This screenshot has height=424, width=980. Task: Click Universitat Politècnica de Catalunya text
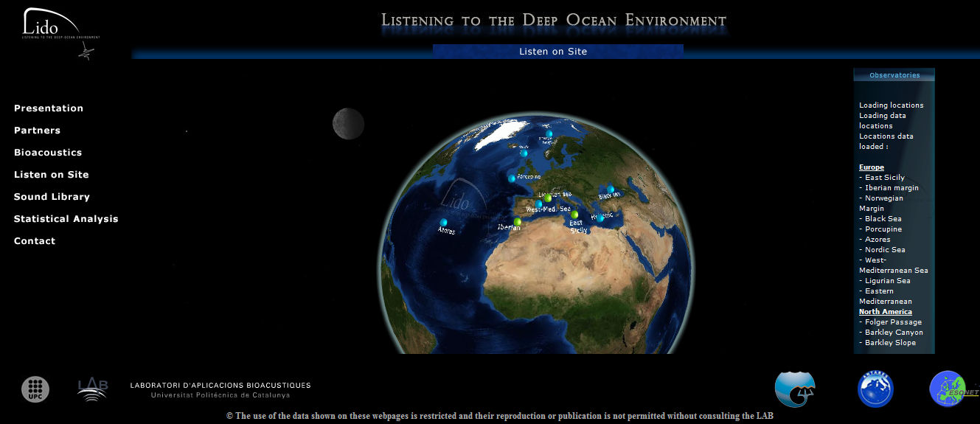220,395
